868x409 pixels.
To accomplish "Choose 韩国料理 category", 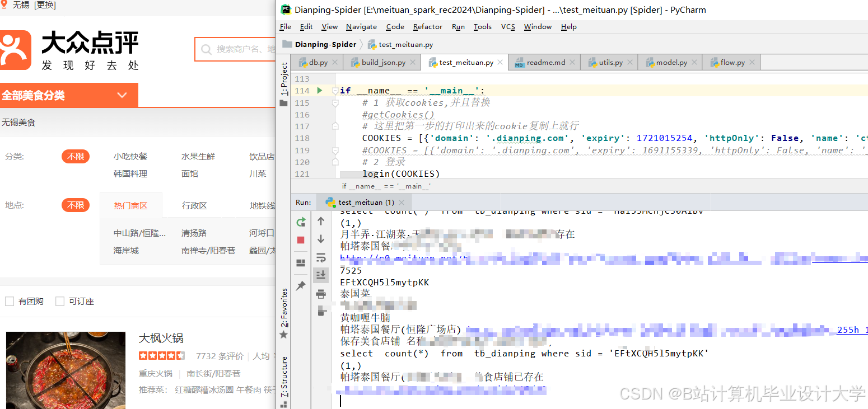I will coord(130,174).
